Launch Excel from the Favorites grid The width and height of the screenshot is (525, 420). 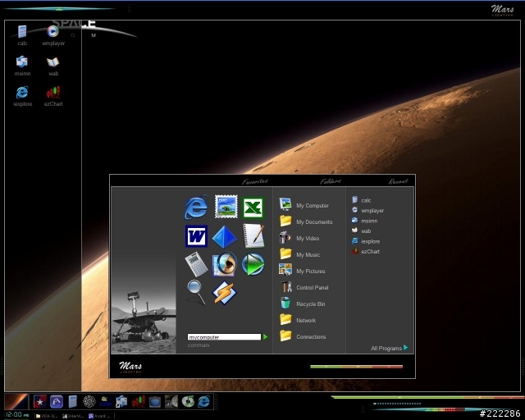(253, 208)
